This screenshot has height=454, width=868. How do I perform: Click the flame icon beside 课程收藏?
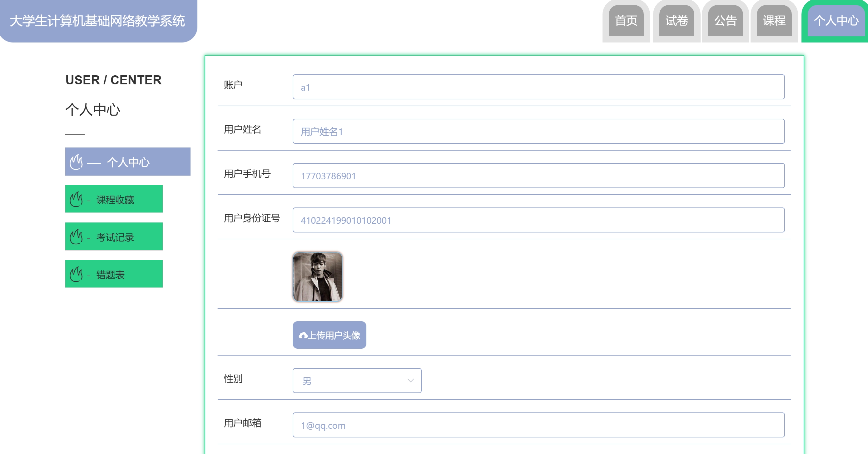[76, 199]
